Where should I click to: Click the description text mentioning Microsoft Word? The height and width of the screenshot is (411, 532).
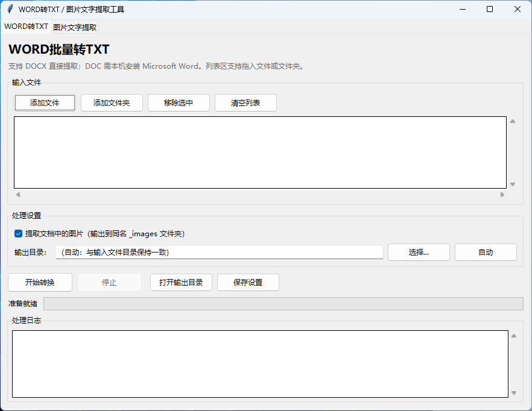156,66
